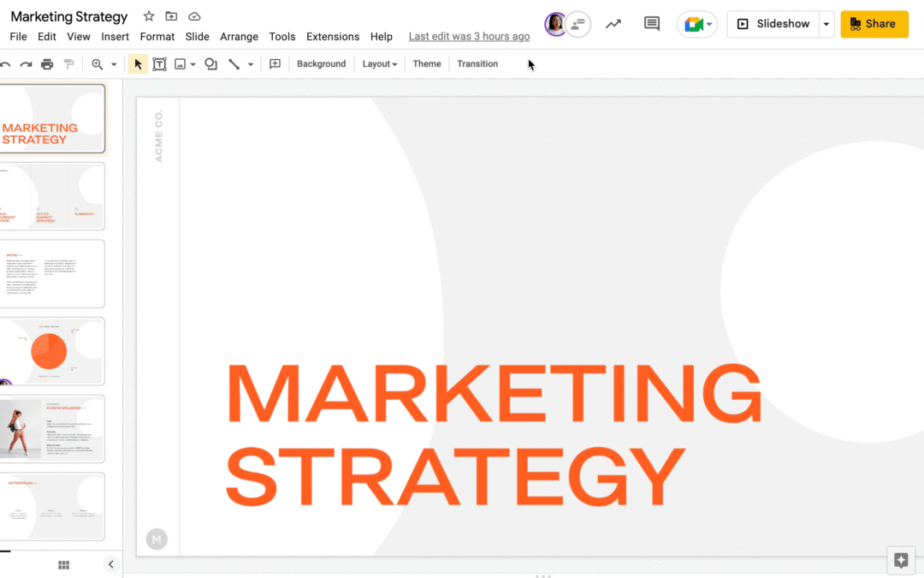The image size is (924, 578).
Task: Open the Tools menu
Action: tap(282, 37)
